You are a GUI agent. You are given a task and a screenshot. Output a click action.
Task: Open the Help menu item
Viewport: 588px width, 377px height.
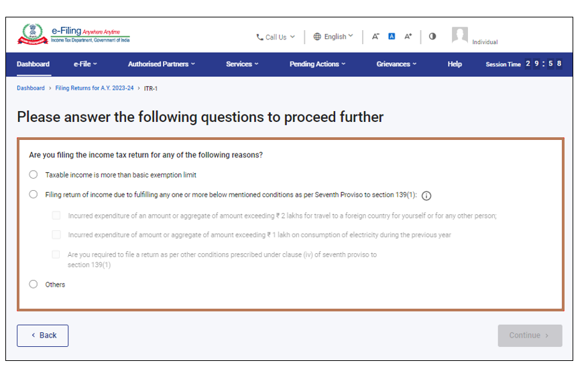[455, 64]
